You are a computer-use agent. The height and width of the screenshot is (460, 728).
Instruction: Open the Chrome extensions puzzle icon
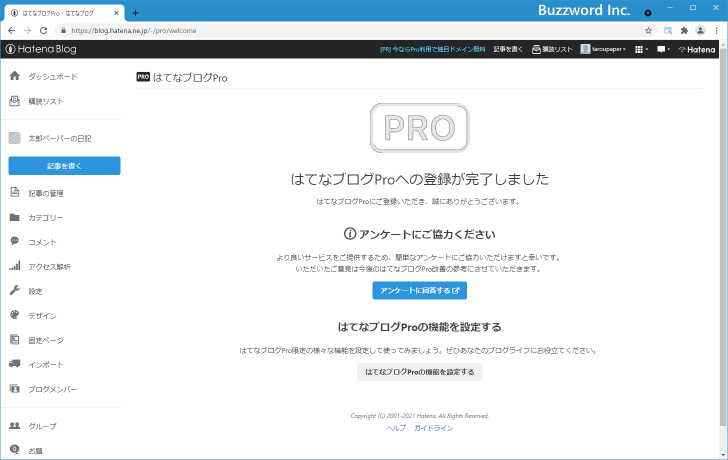click(x=684, y=31)
